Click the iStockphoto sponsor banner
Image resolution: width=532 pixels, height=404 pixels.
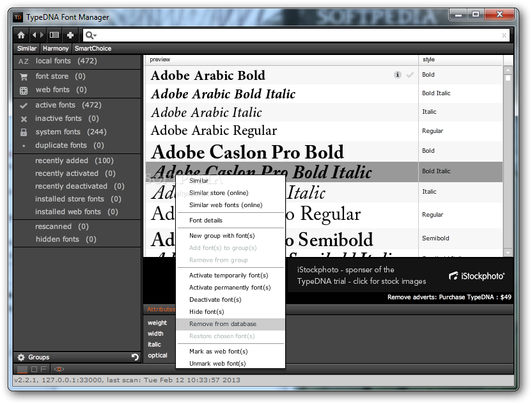pos(400,276)
